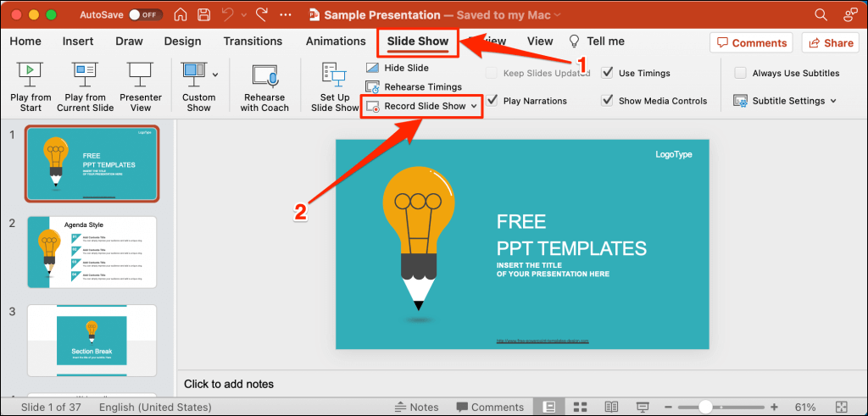
Task: Toggle Notes pane in status bar
Action: click(418, 408)
